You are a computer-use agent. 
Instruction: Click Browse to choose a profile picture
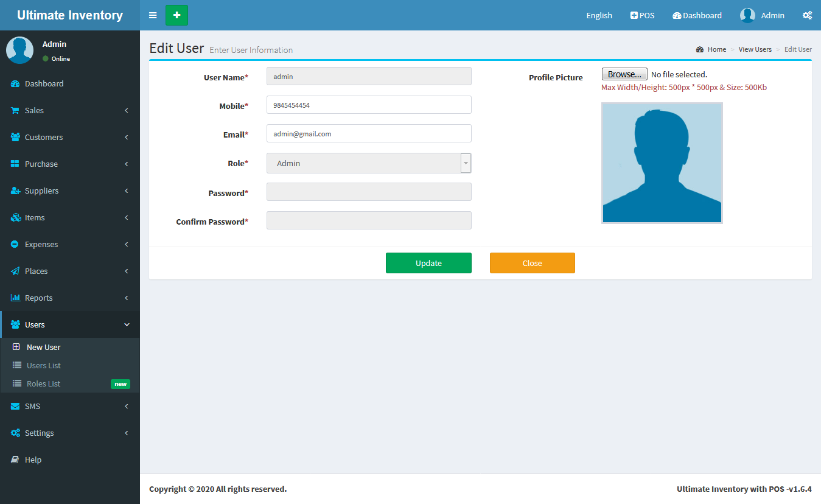coord(624,74)
